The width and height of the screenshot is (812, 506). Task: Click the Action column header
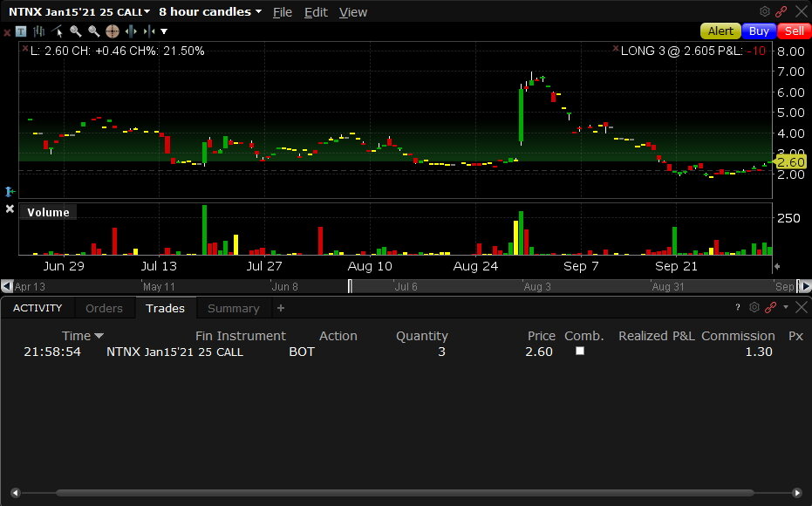[338, 336]
